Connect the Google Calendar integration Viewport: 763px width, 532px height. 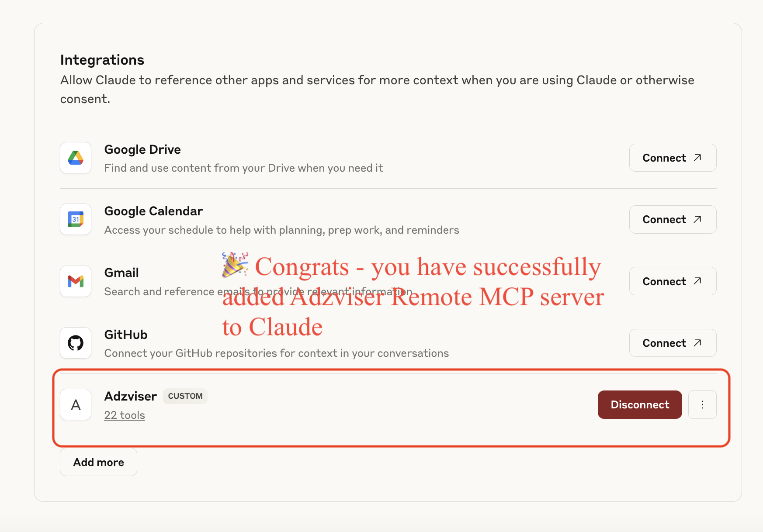[x=673, y=219]
